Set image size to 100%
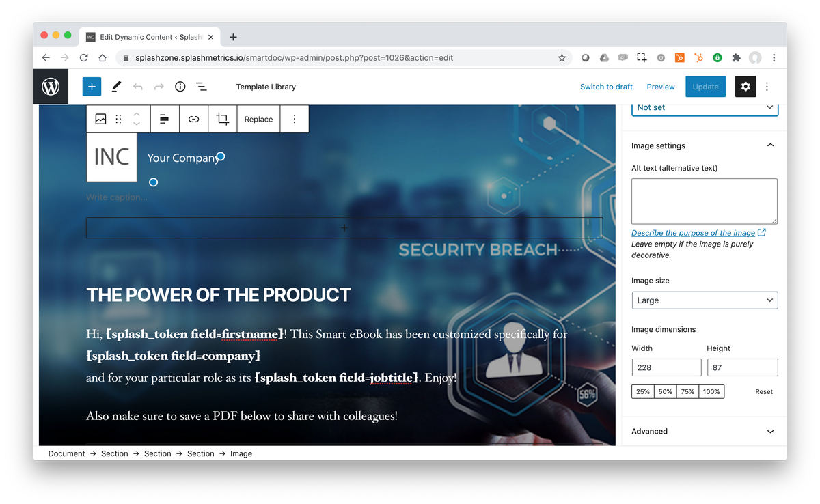 tap(711, 391)
